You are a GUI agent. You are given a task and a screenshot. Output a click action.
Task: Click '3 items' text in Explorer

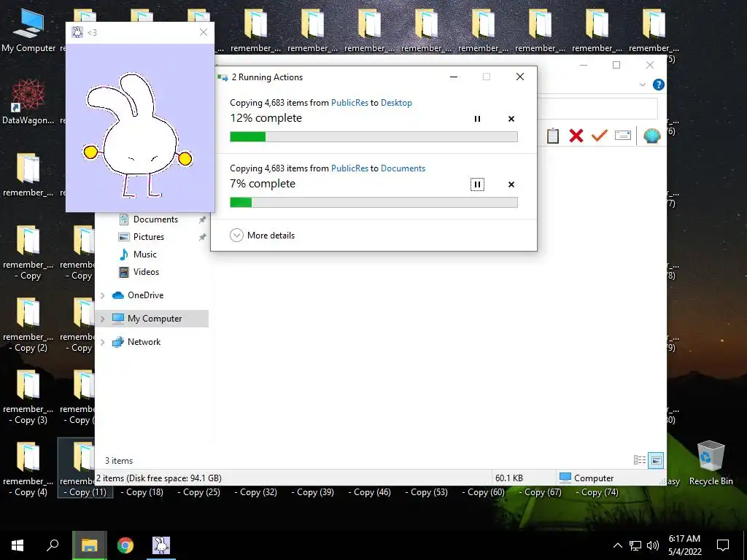[119, 461]
